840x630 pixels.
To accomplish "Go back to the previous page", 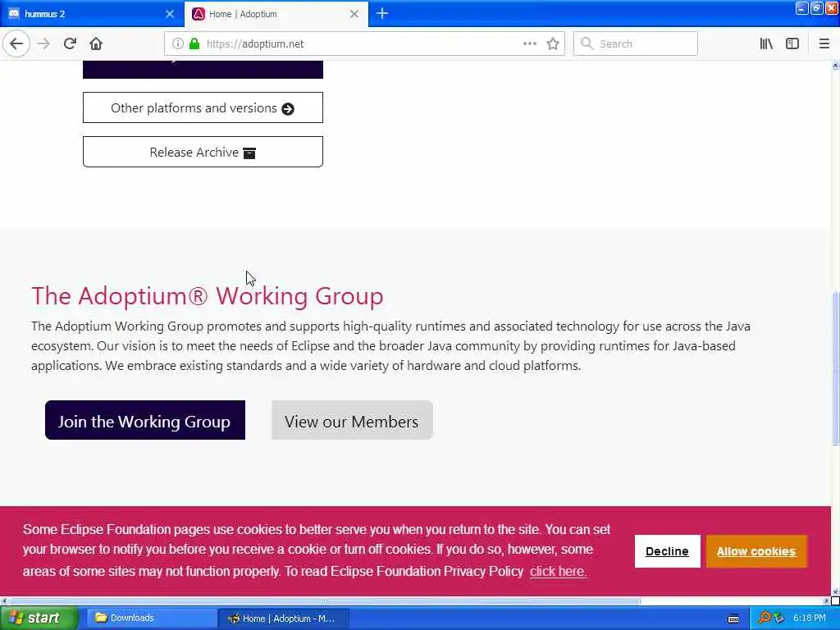I will (16, 44).
